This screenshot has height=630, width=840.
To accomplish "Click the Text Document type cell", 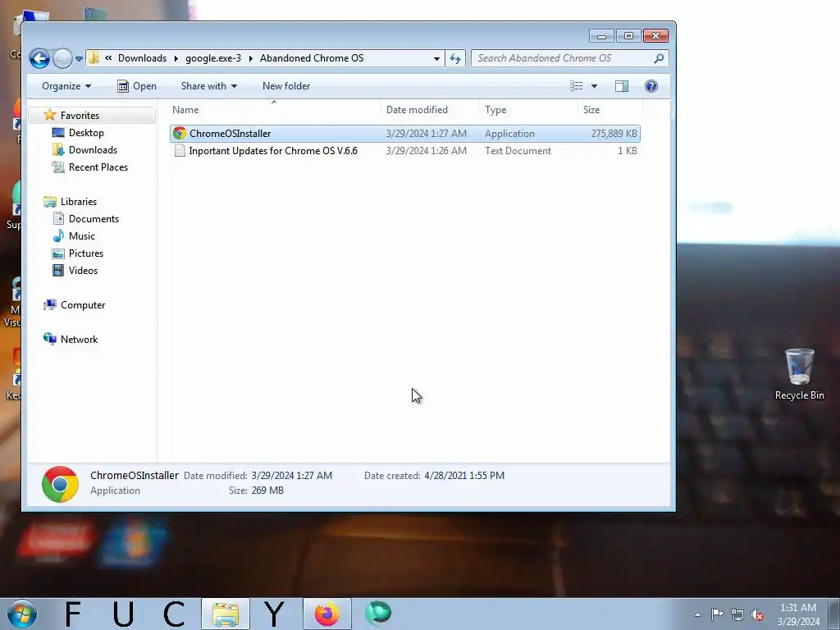I will point(518,151).
